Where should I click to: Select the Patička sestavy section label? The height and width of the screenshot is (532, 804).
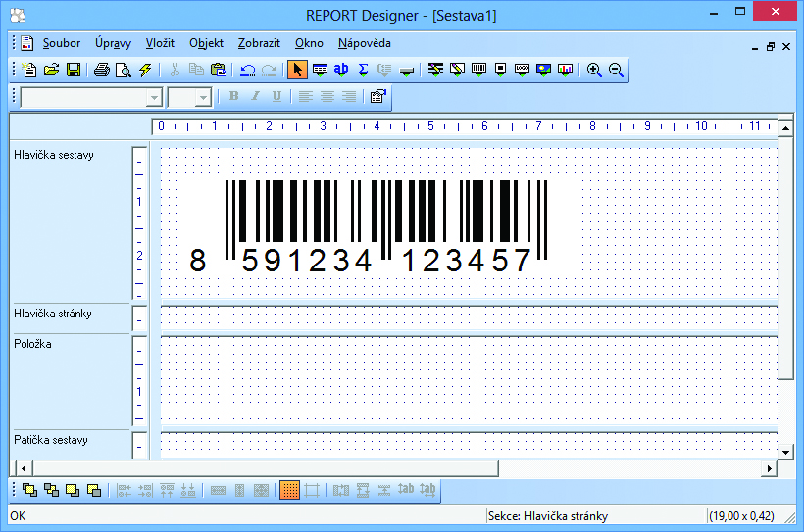coord(51,440)
